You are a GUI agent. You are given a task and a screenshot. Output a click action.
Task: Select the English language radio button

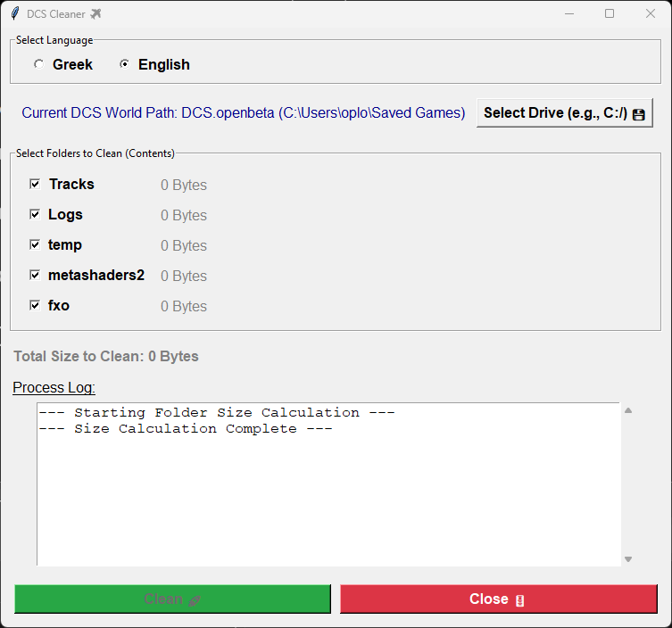124,64
